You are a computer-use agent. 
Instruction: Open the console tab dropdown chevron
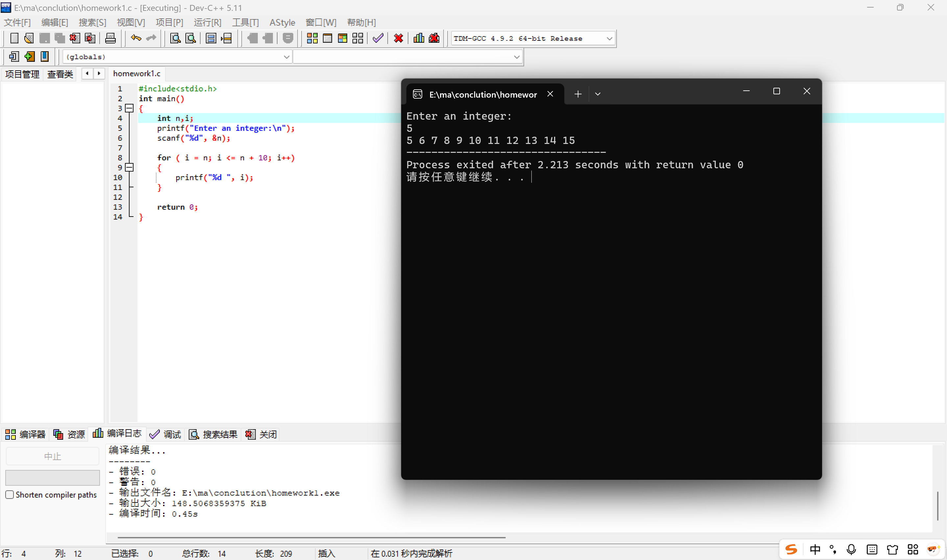tap(597, 94)
